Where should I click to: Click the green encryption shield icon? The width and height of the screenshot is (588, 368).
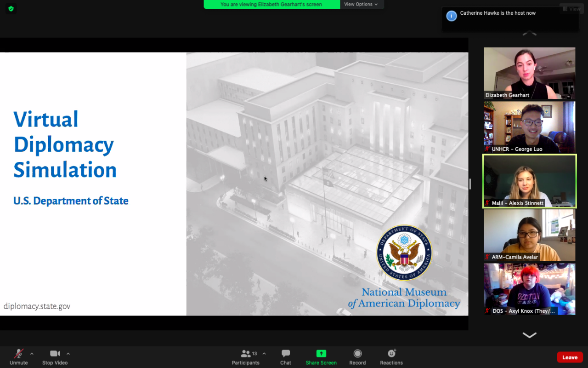[x=11, y=8]
